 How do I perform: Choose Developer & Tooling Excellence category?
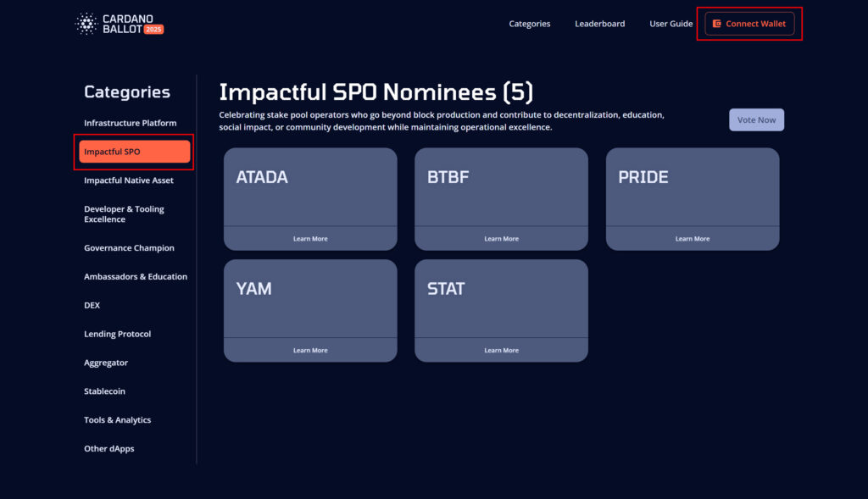tap(124, 214)
